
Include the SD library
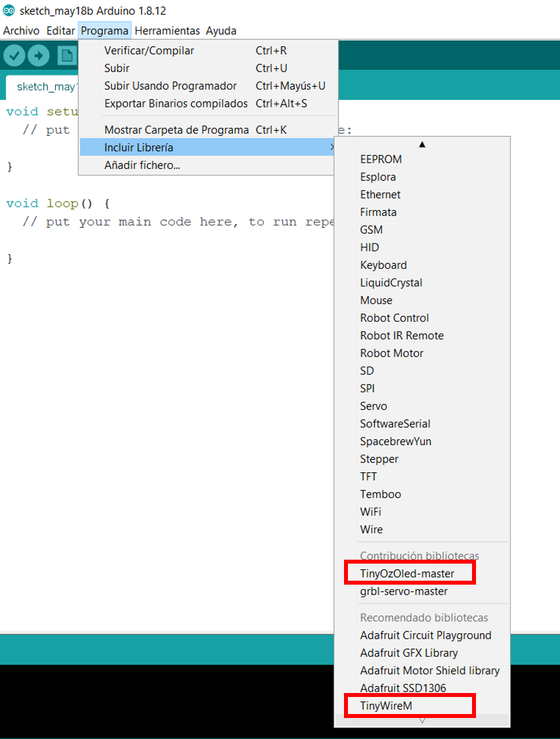(422, 371)
